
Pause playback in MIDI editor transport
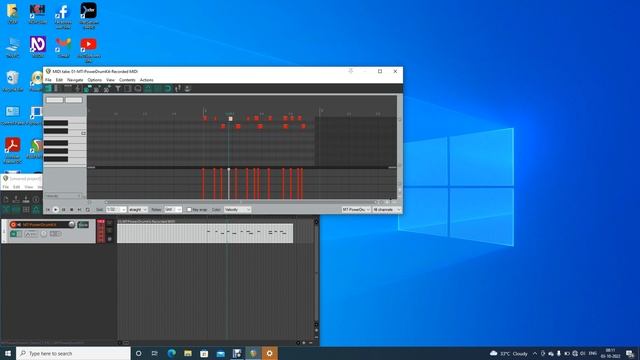(63, 210)
